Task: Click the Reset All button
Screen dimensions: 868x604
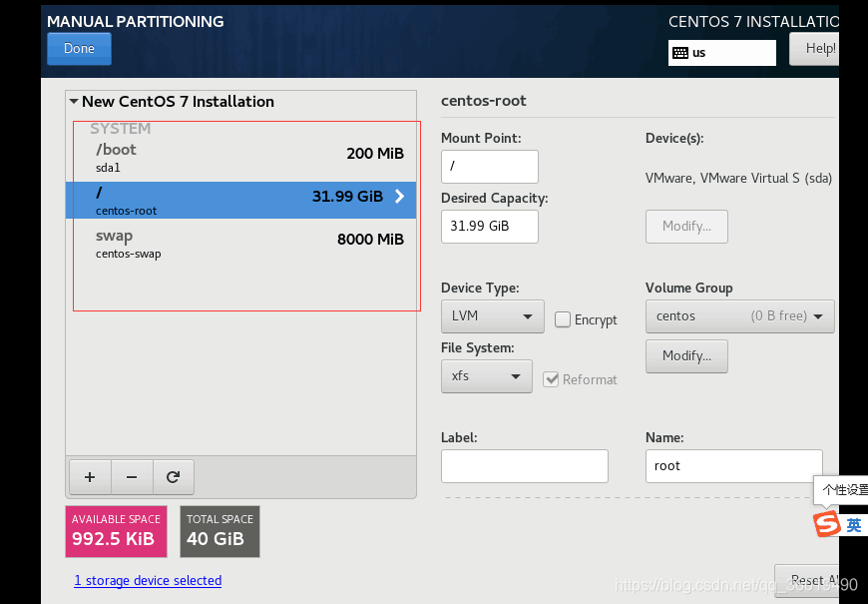Action: coord(806,580)
